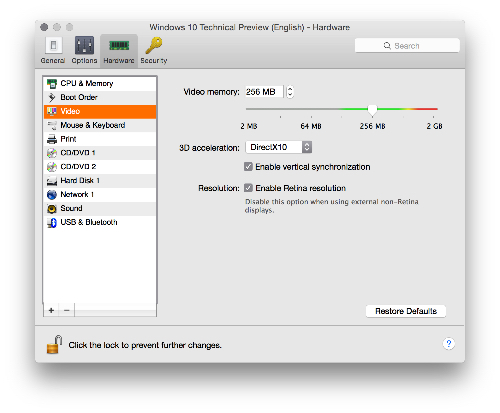Click the 2 GB slider label

click(434, 126)
